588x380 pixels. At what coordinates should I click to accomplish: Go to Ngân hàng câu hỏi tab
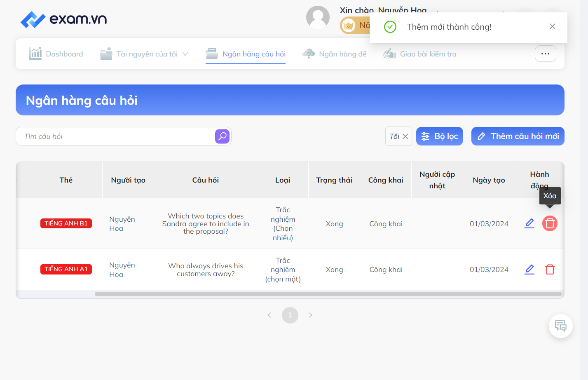pyautogui.click(x=246, y=54)
